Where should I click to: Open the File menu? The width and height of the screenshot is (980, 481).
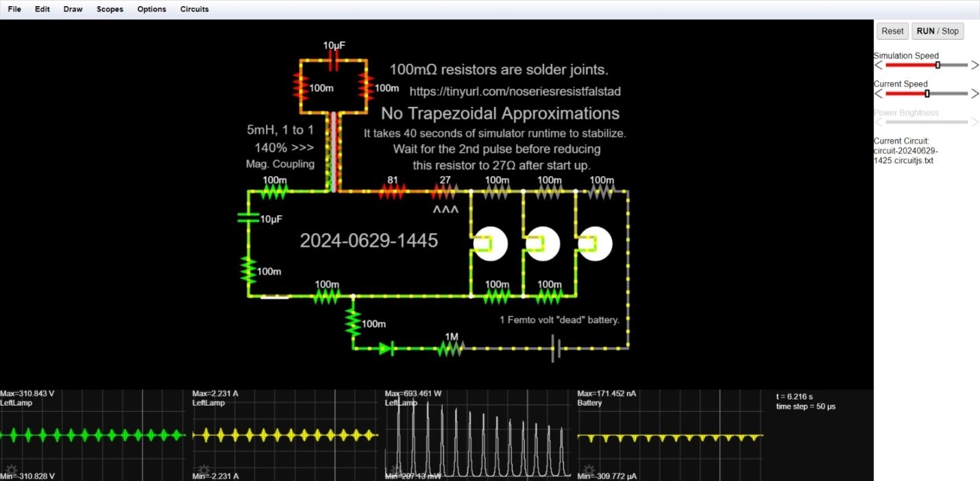pos(14,9)
